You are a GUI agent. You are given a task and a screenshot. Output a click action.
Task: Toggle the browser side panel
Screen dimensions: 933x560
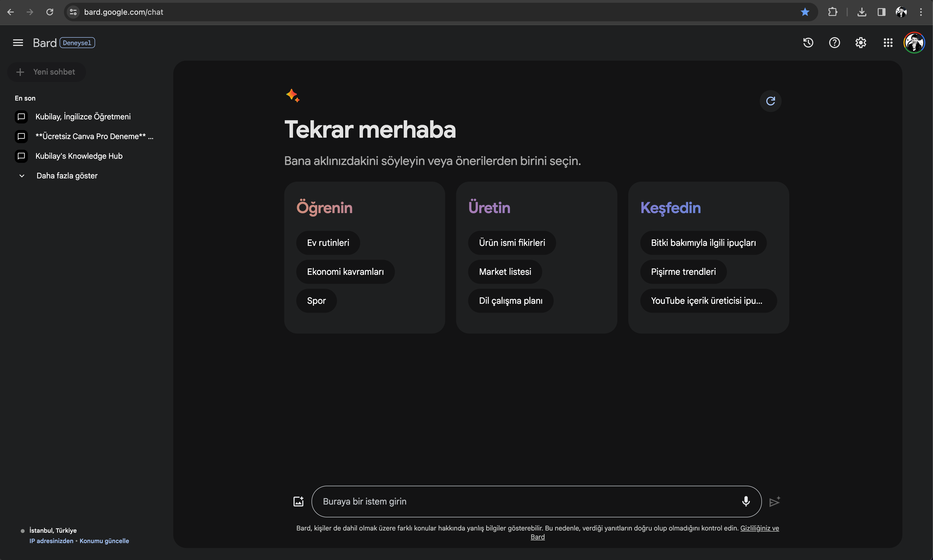pyautogui.click(x=881, y=12)
